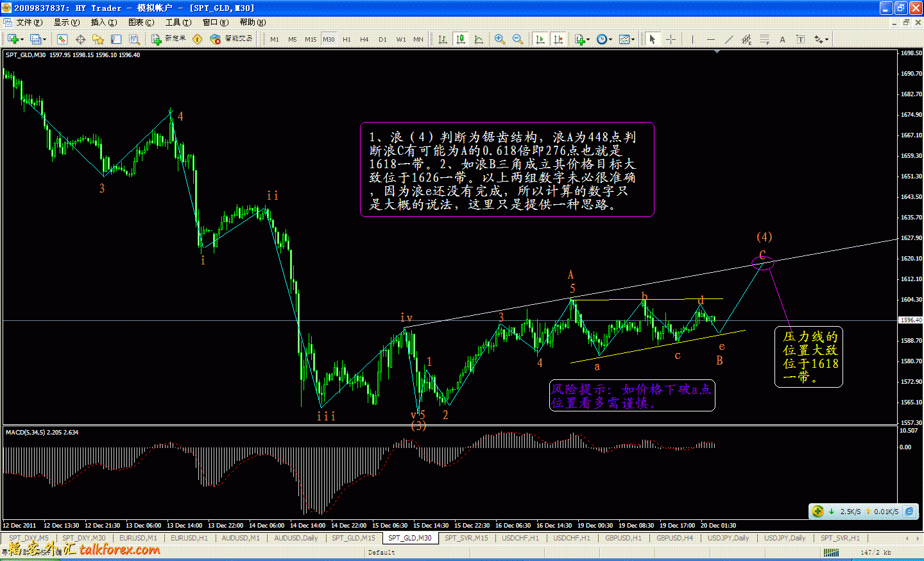This screenshot has height=561, width=924.
Task: Click the MACD(5,34,5) indicator label
Action: (x=42, y=433)
